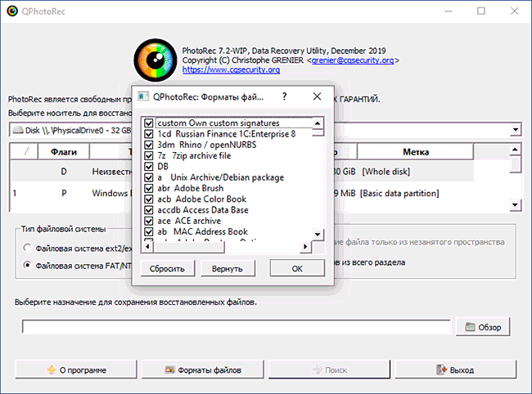Viewport: 532px width, 394px height.
Task: Click the large PhotoRec eye logo
Action: coord(156,60)
